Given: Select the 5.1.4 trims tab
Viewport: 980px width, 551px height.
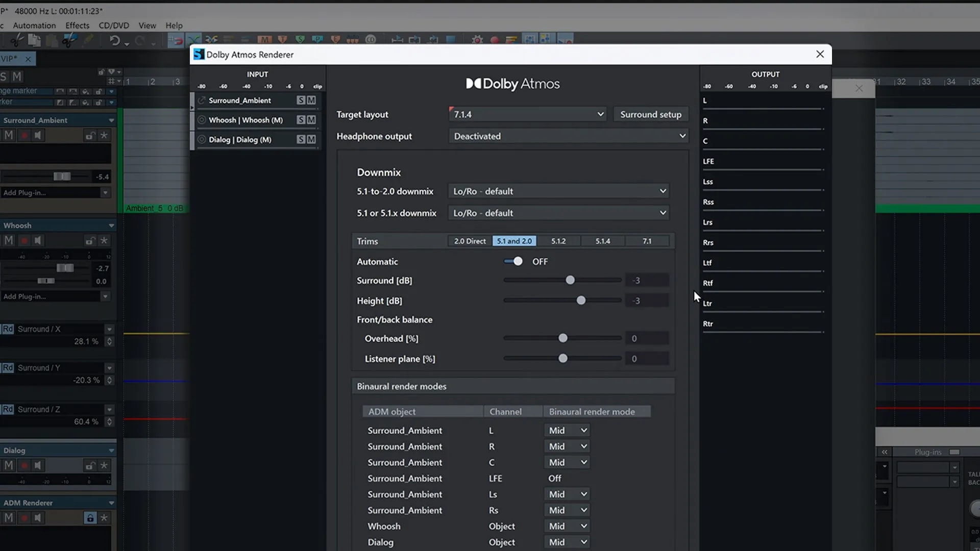Looking at the screenshot, I should pyautogui.click(x=602, y=241).
